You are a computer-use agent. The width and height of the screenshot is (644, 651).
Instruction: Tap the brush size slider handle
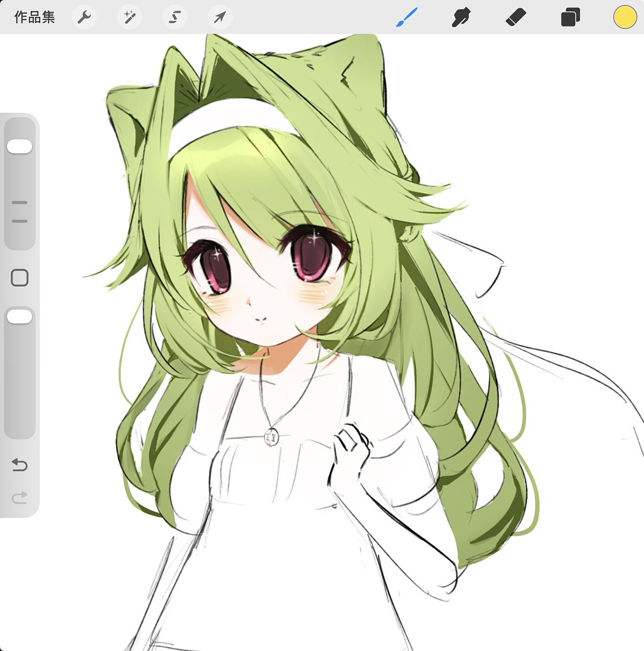[x=20, y=144]
